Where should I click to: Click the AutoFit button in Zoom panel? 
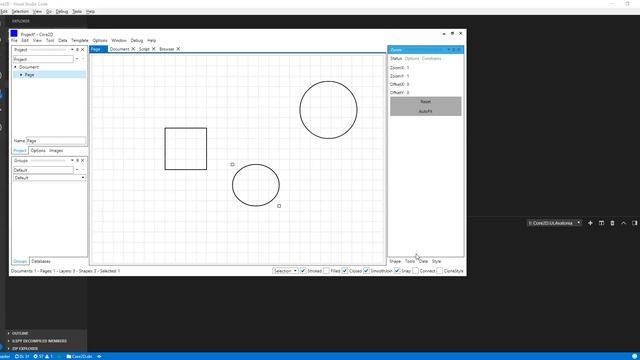tap(426, 111)
